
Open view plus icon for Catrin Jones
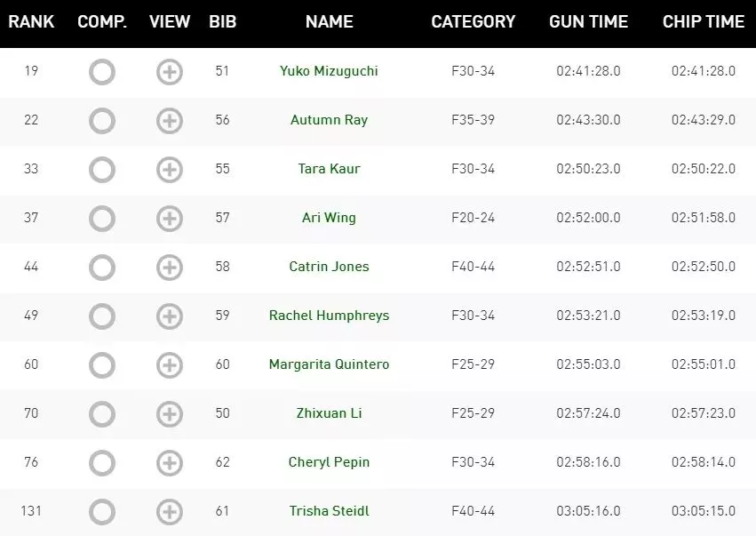169,268
